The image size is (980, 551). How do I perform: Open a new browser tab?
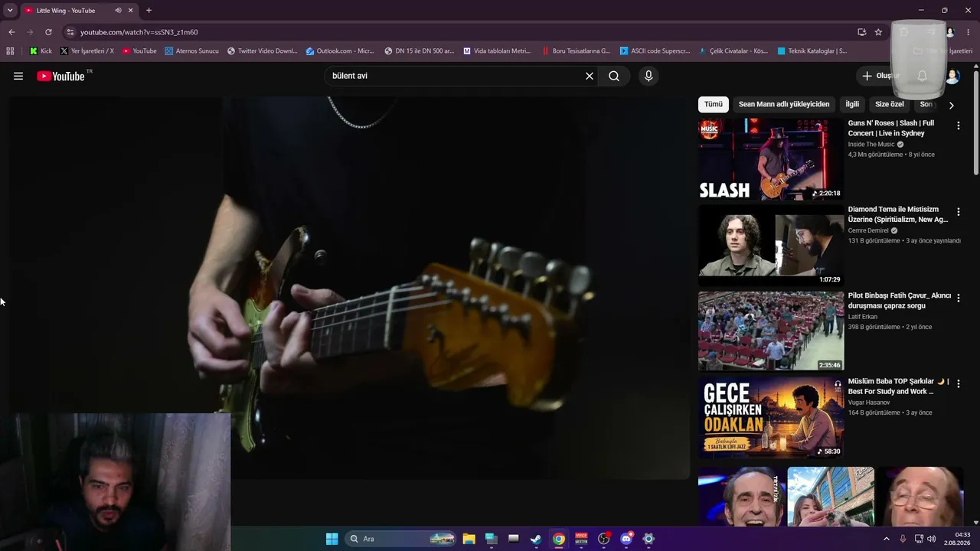(149, 11)
